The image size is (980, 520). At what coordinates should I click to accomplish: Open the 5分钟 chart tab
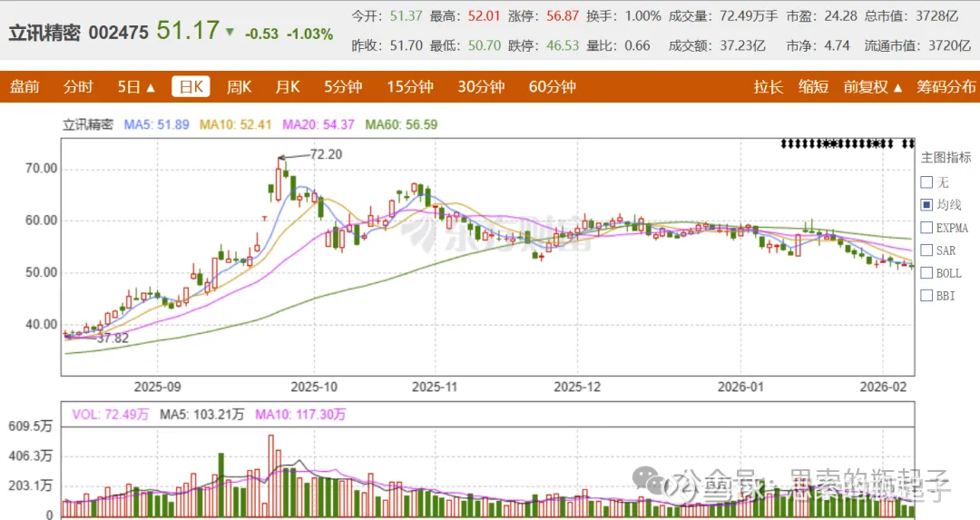(343, 87)
